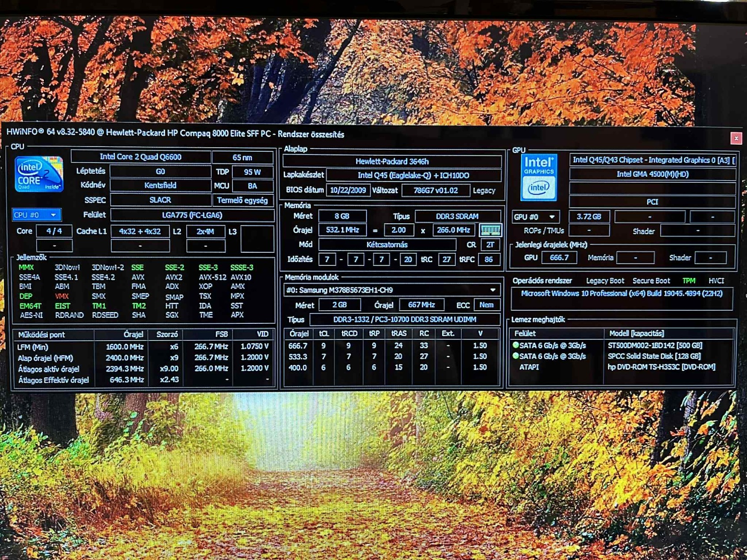Screen dimensions: 747x560
Task: Click the Intel Graphics logo
Action: [x=538, y=177]
